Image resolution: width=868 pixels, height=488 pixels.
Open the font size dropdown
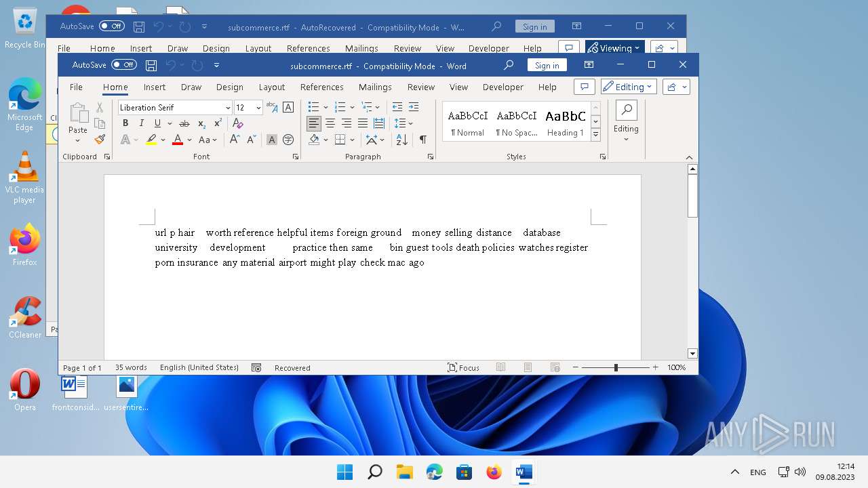pos(258,108)
